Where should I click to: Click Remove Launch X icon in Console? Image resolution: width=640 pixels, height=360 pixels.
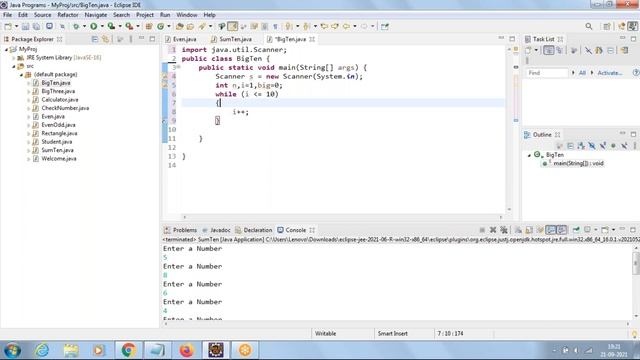(x=493, y=230)
